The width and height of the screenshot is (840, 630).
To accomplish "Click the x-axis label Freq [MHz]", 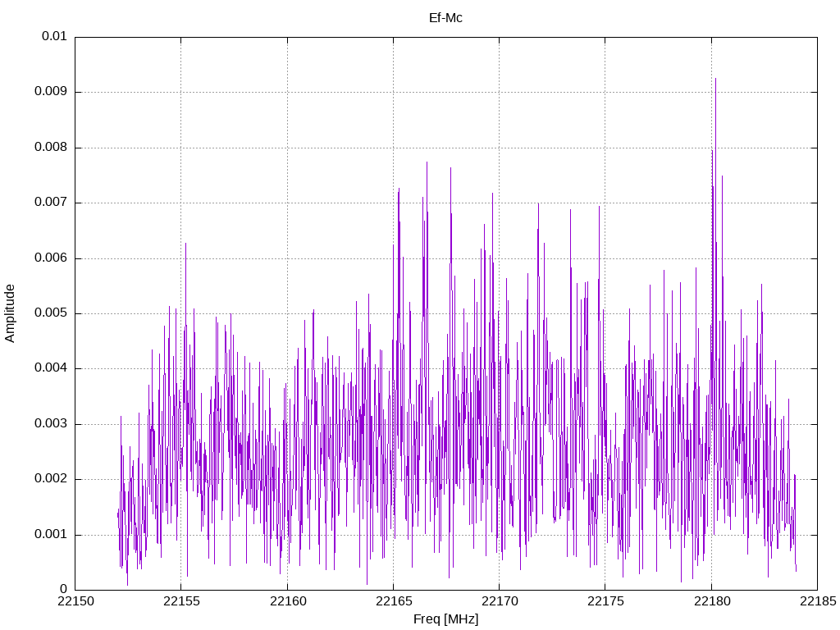I will [445, 619].
